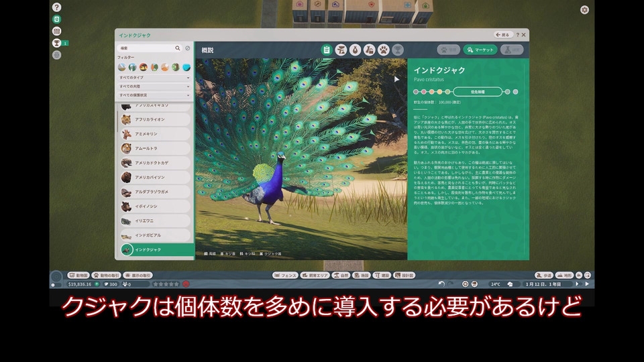Switch to the greyed trophy tab icon
Image resolution: width=644 pixels, height=362 pixels.
398,50
